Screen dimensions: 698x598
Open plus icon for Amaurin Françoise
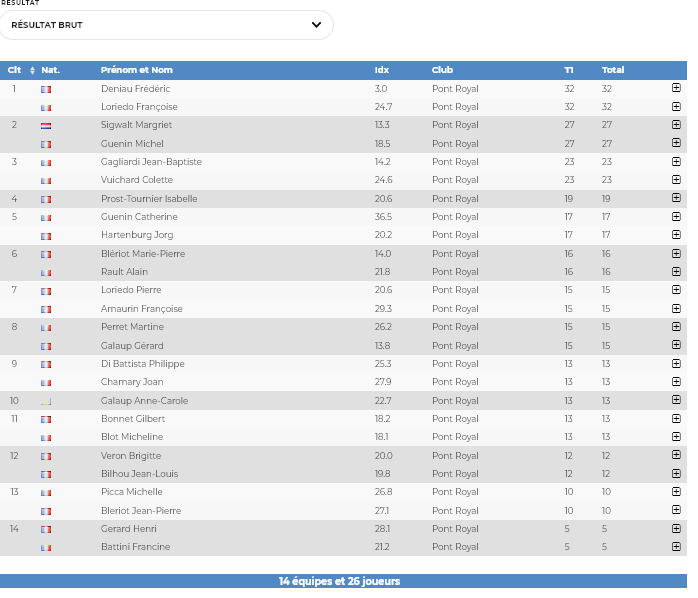[676, 309]
